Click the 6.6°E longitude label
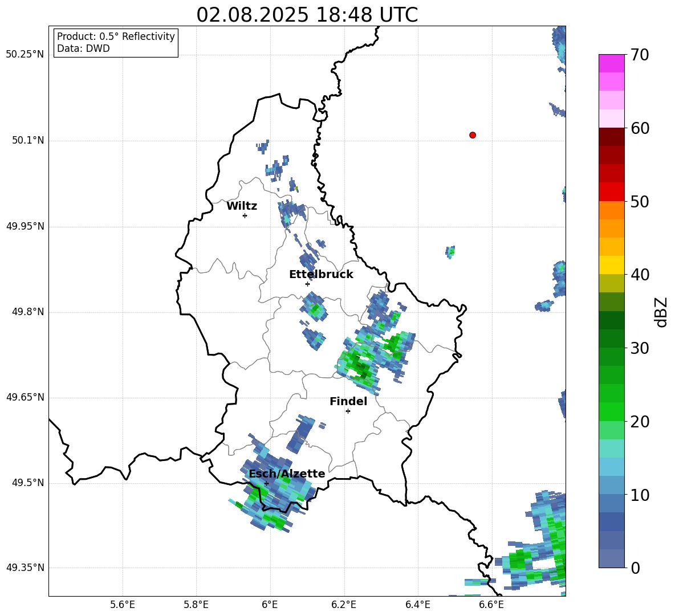 pos(491,605)
